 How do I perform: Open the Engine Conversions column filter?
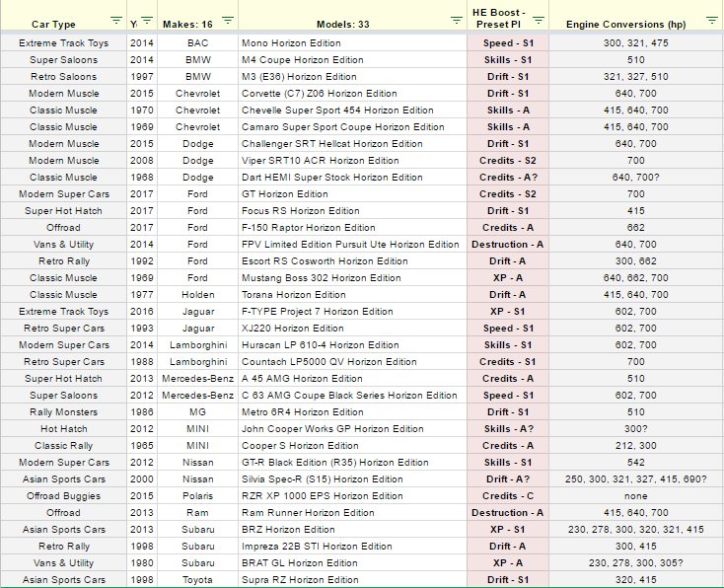tap(712, 21)
